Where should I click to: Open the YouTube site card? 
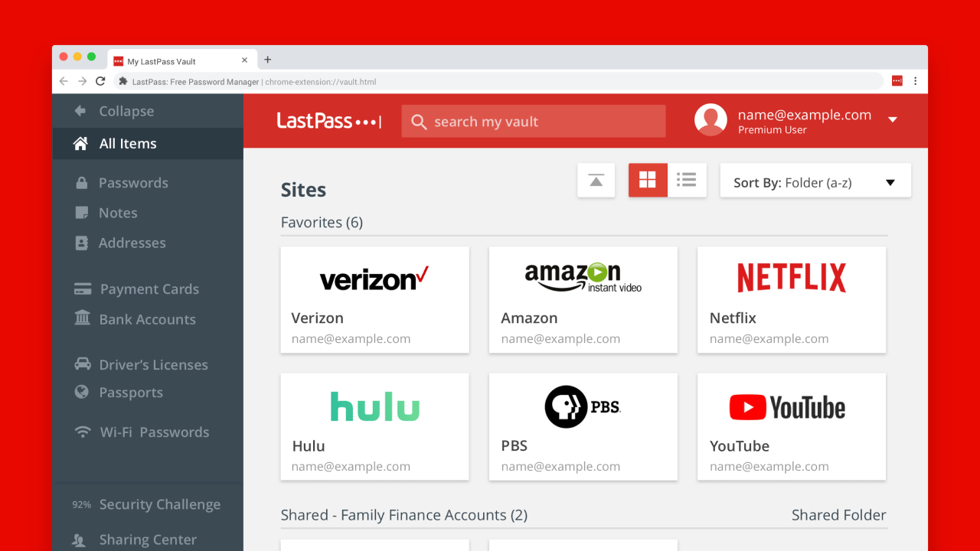[x=792, y=427]
